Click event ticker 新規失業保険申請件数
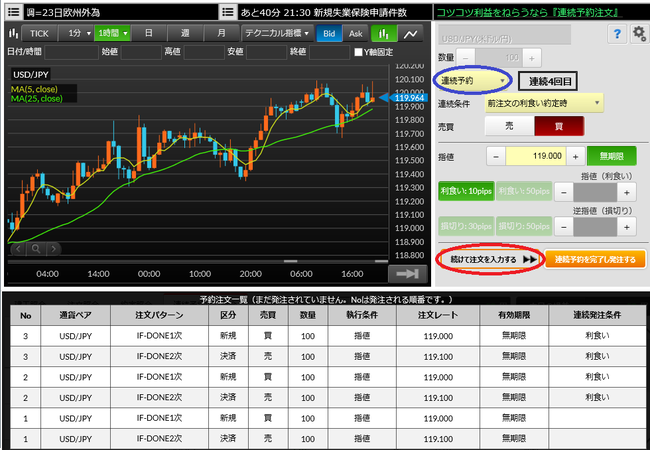This screenshot has width=650, height=450. (360, 12)
